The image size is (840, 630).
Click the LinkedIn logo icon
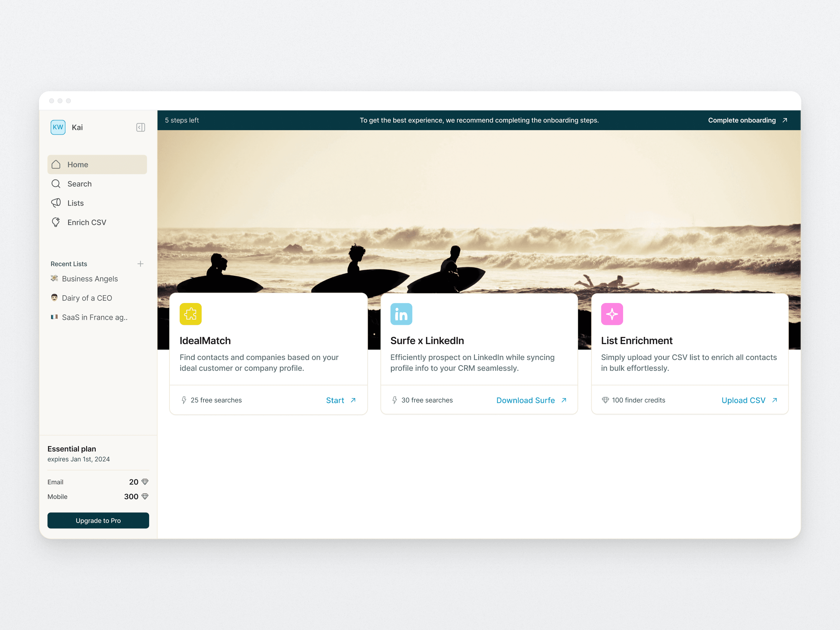tap(401, 314)
